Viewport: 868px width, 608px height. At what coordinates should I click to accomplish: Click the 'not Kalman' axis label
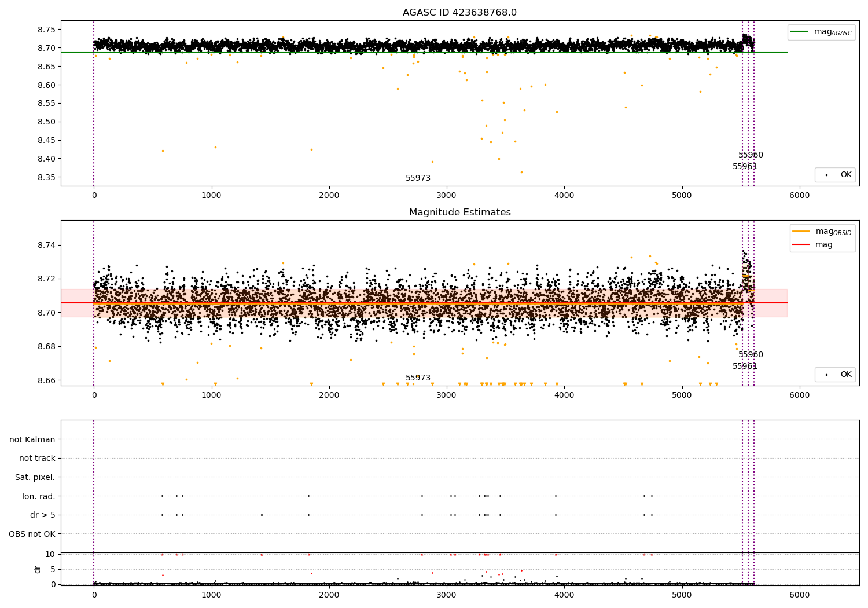pos(32,439)
